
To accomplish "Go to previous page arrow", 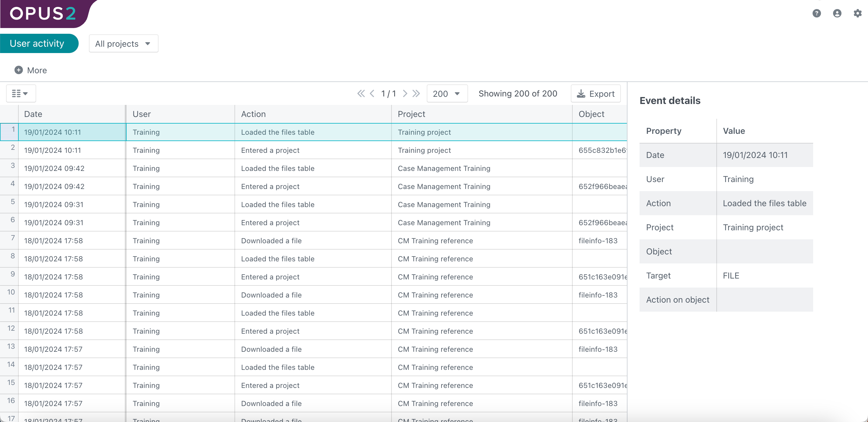I will (372, 93).
